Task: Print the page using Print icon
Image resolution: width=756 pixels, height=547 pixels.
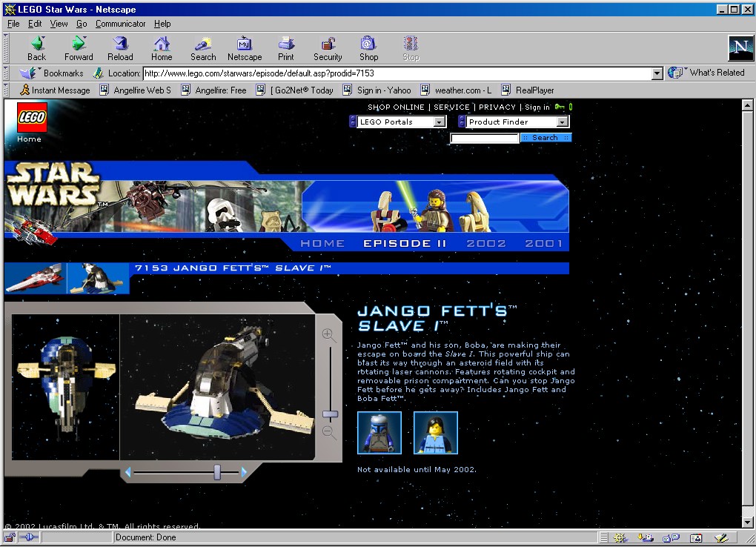Action: coord(286,49)
